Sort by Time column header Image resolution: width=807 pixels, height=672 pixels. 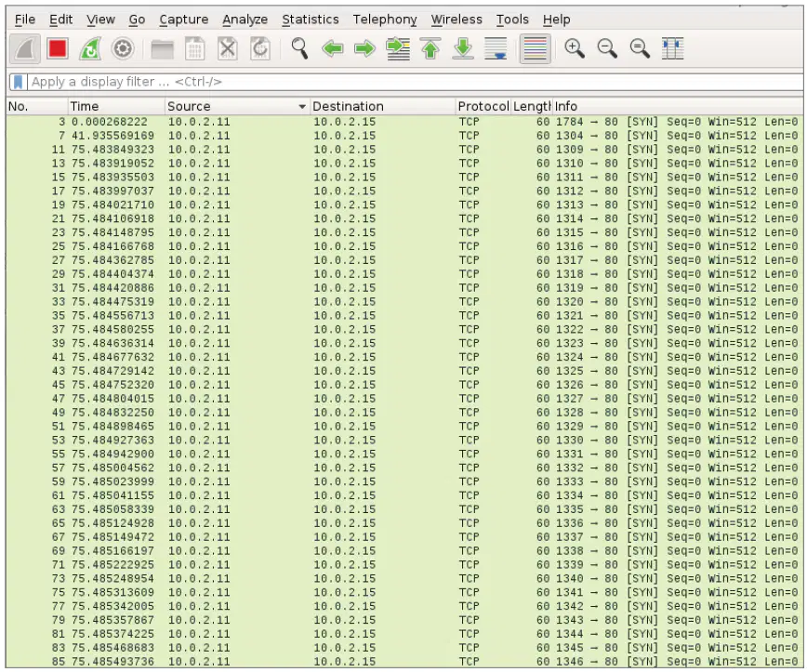117,107
